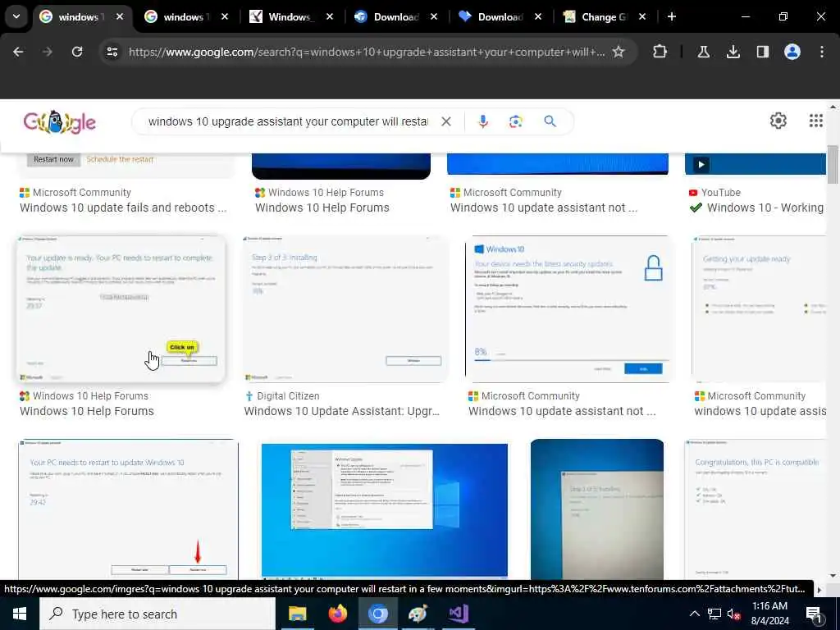840x630 pixels.
Task: Start voice search with the microphone icon
Action: (482, 121)
